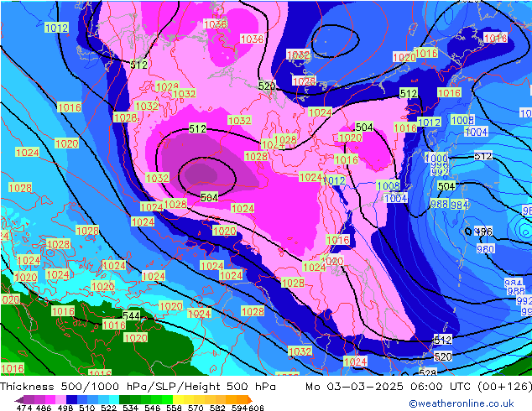This screenshot has height=411, width=532.
Task: Pick the darkest green legend swatch
Action: (x=124, y=399)
